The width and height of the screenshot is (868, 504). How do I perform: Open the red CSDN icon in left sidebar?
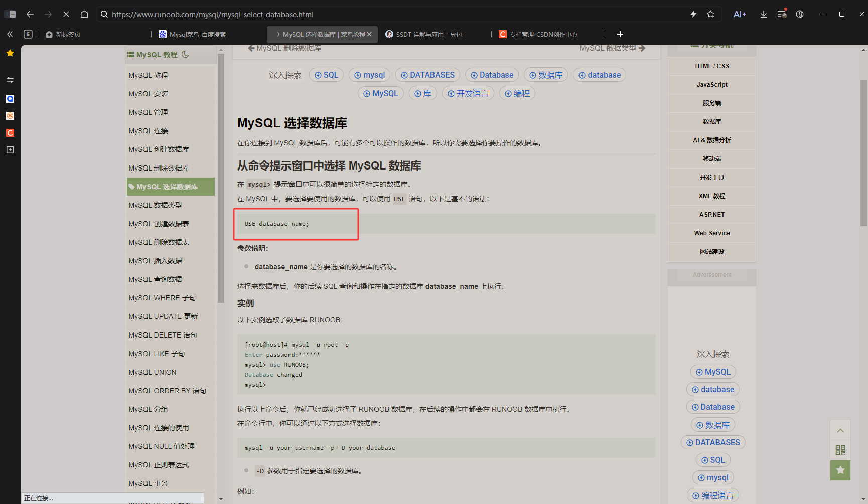(x=10, y=133)
